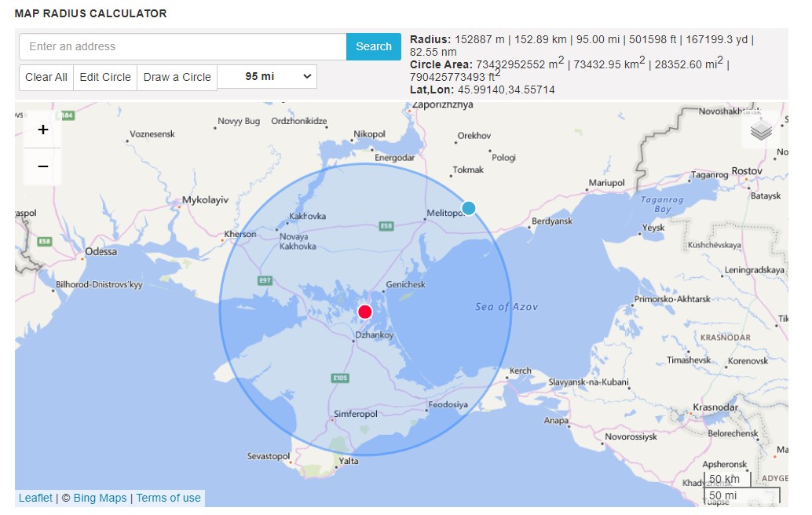Zoom in with the plus button

43,130
